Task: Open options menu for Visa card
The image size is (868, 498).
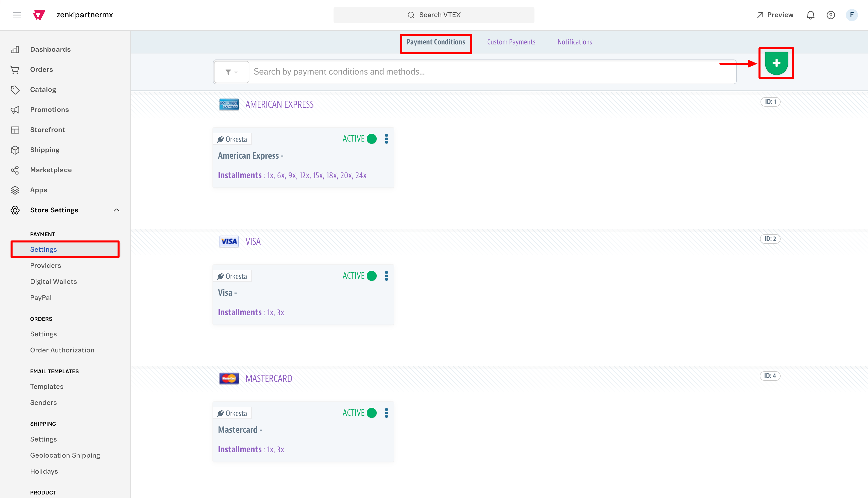Action: coord(387,276)
